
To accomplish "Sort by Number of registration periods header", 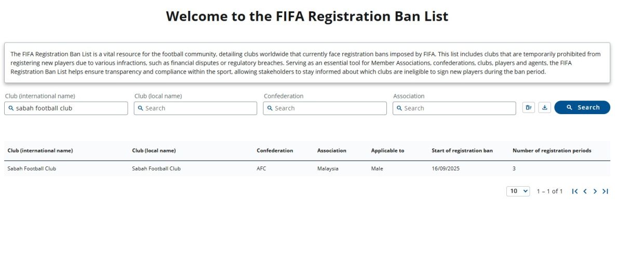I will click(x=552, y=150).
